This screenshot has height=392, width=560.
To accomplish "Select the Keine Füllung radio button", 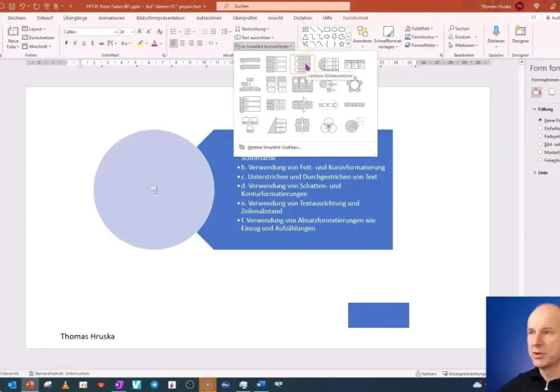I will [x=540, y=120].
